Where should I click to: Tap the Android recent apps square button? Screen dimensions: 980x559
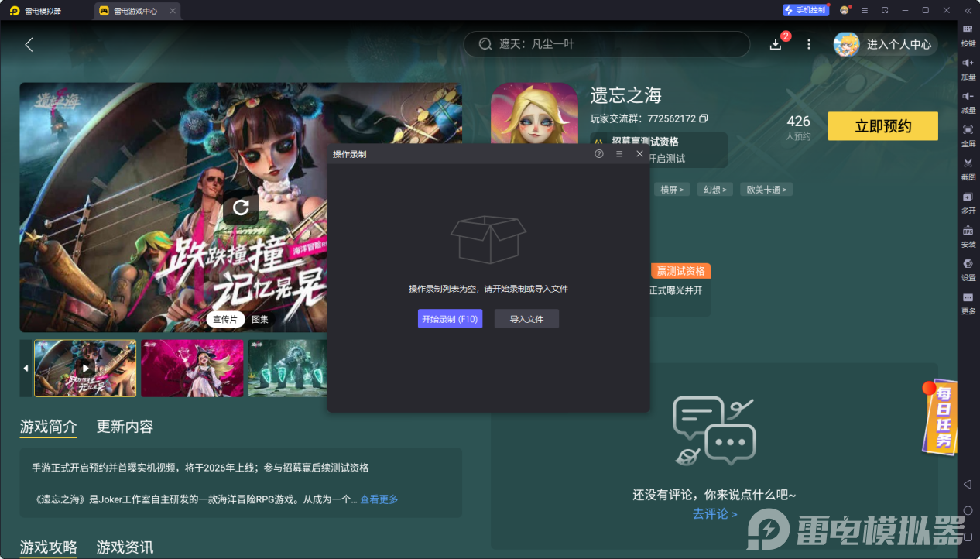[968, 537]
